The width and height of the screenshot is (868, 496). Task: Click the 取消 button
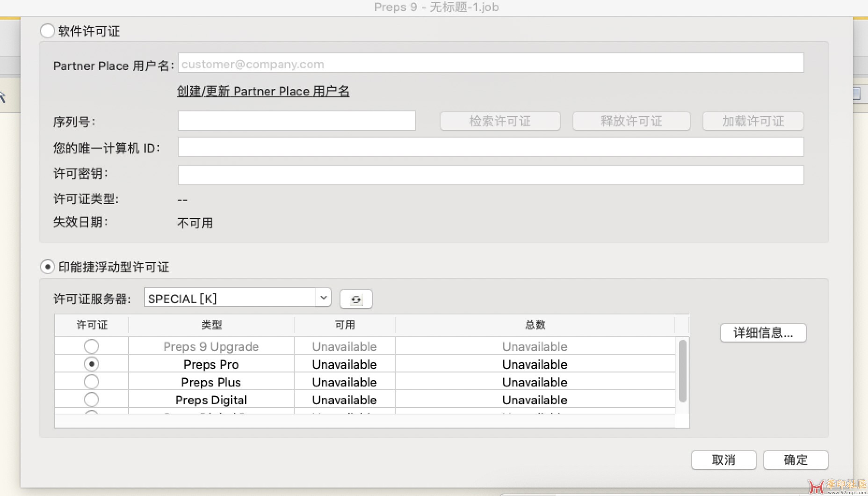click(723, 460)
